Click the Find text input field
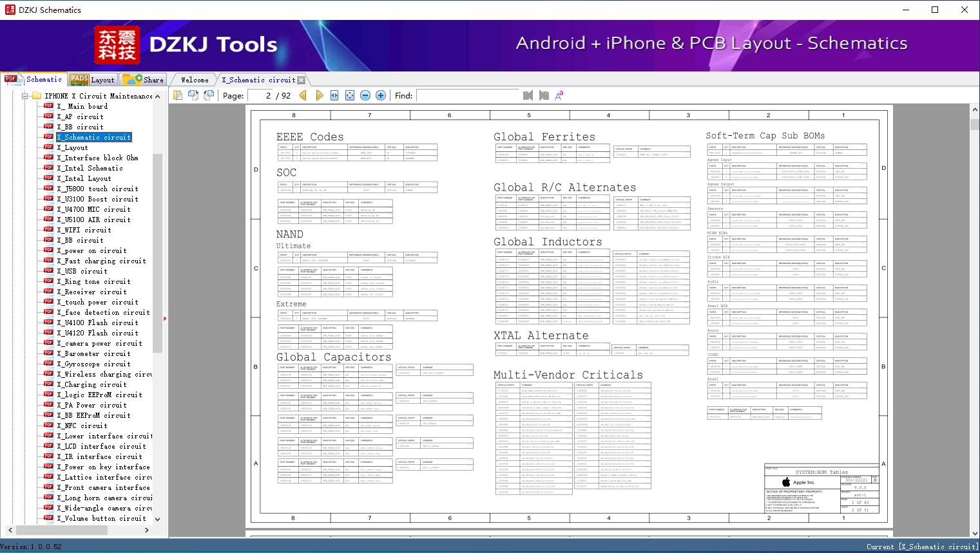 click(467, 95)
